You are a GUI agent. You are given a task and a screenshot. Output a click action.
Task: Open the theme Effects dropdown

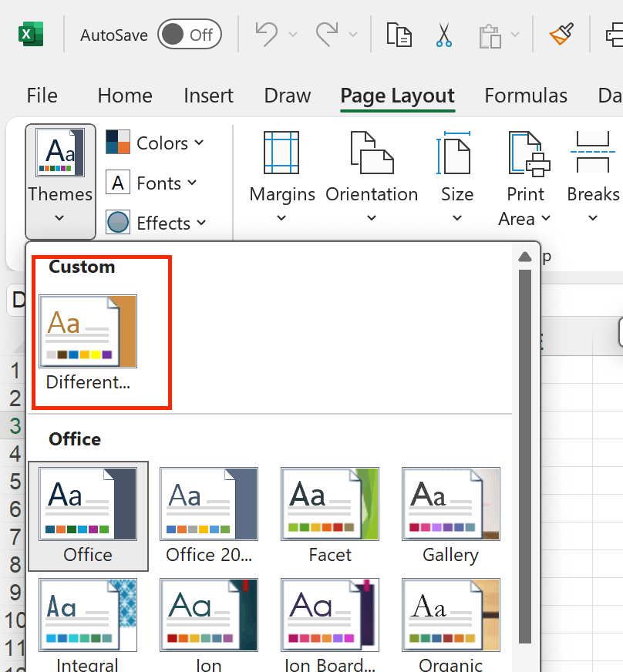click(x=157, y=223)
